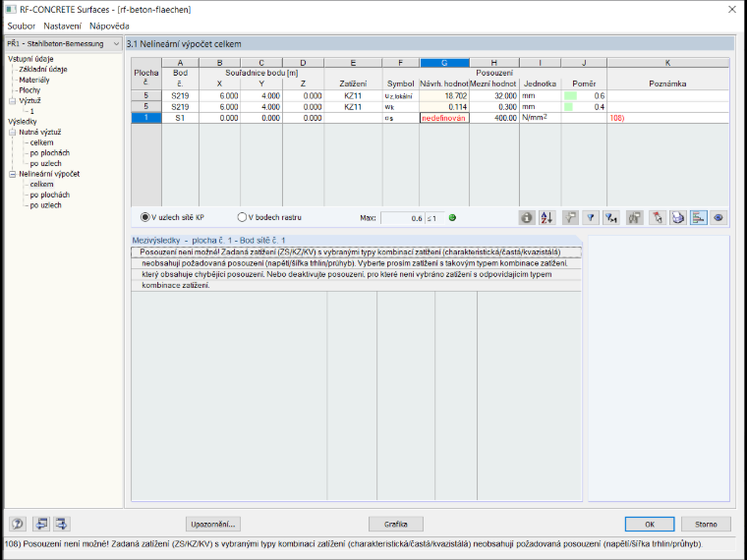Image resolution: width=747 pixels, height=560 pixels.
Task: Open 'celkem' under Nelineární výpočet
Action: coord(41,185)
